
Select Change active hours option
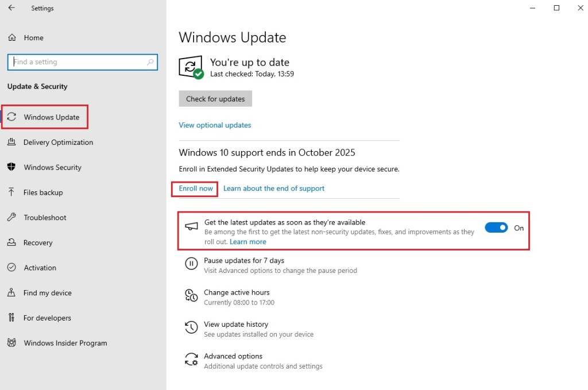click(x=237, y=292)
